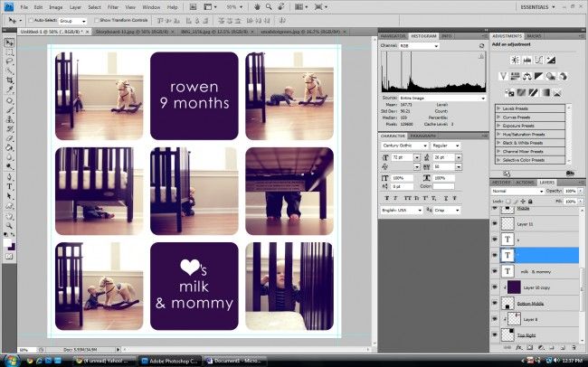This screenshot has width=588, height=367.
Task: Click the Zoom tool in the top bar
Action: coord(269,6)
